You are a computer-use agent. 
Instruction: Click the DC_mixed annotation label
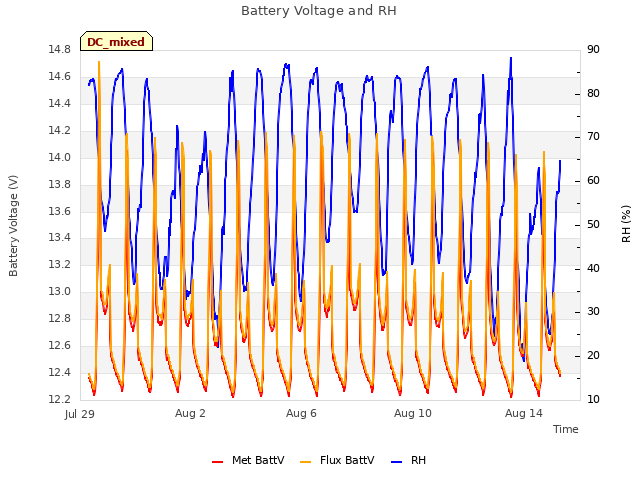(x=116, y=42)
